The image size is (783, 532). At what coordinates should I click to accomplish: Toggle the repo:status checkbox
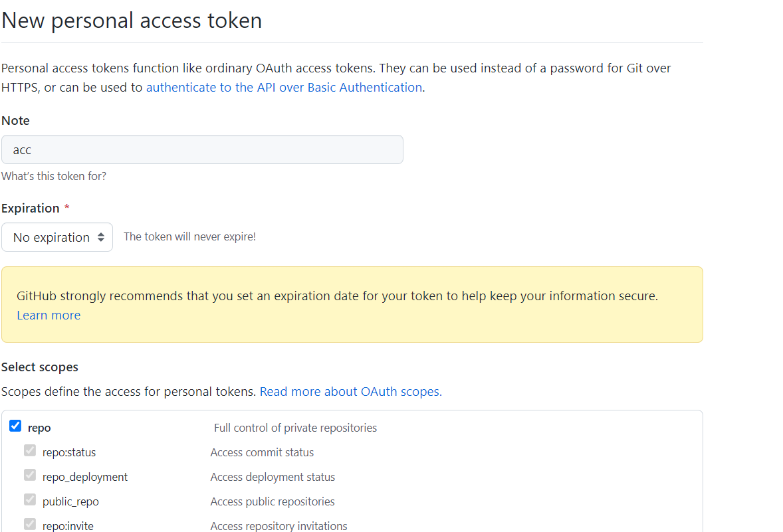[x=30, y=451]
